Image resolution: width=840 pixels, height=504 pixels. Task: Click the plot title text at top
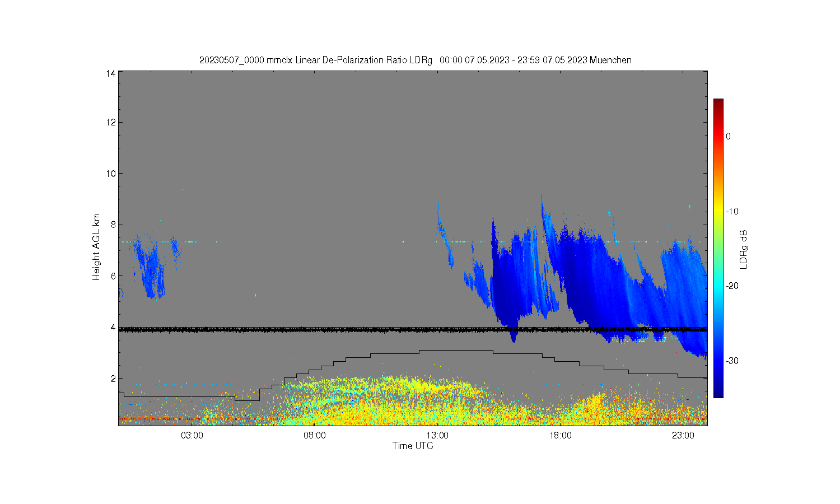click(x=415, y=60)
